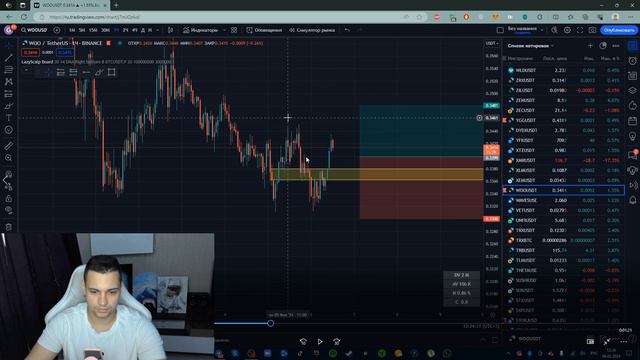Click the skip-forward button
The height and width of the screenshot is (360, 640).
[x=336, y=341]
